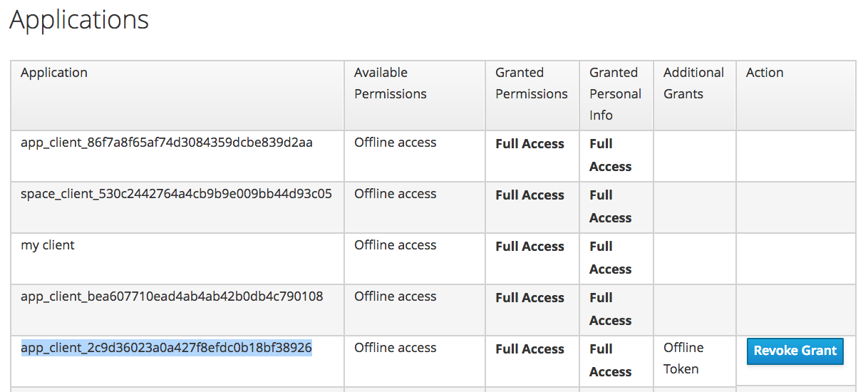
Task: Click Offline access in the highlighted row
Action: coord(395,348)
